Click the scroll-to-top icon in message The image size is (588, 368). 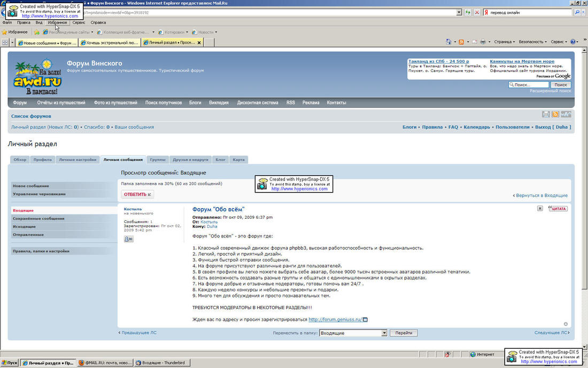566,324
